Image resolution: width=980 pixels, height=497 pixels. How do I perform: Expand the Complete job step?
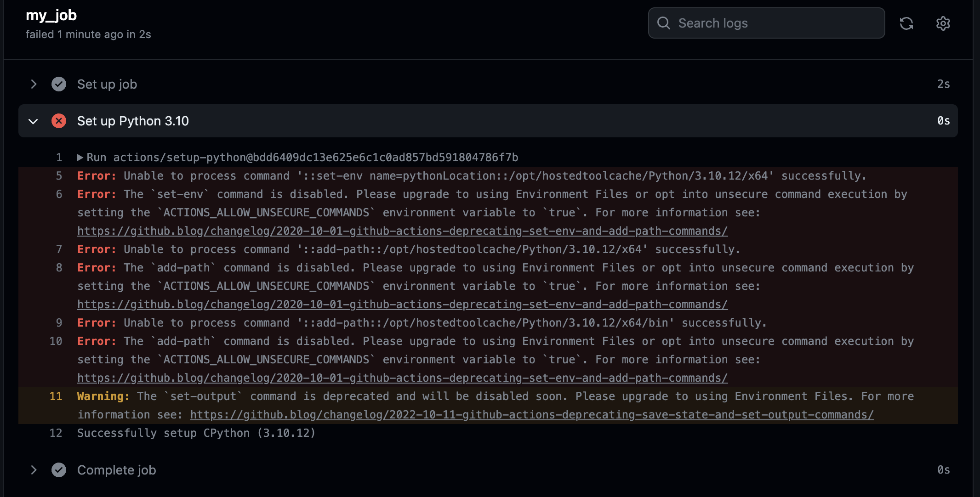[x=34, y=470]
